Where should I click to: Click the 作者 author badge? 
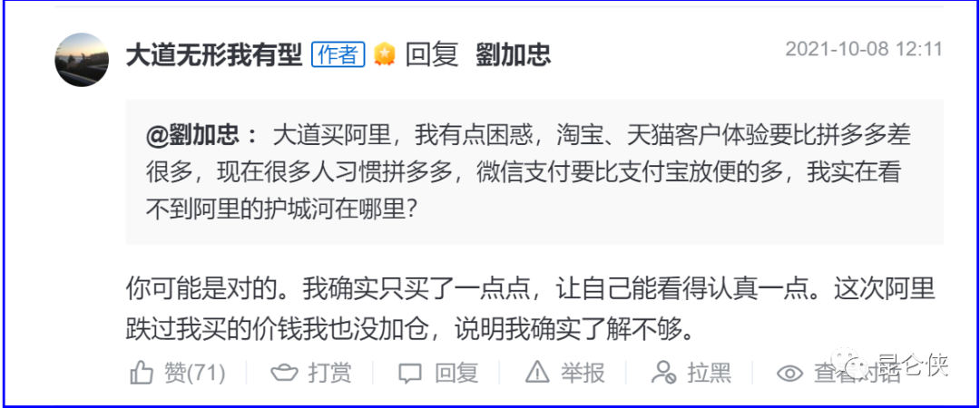pos(338,55)
